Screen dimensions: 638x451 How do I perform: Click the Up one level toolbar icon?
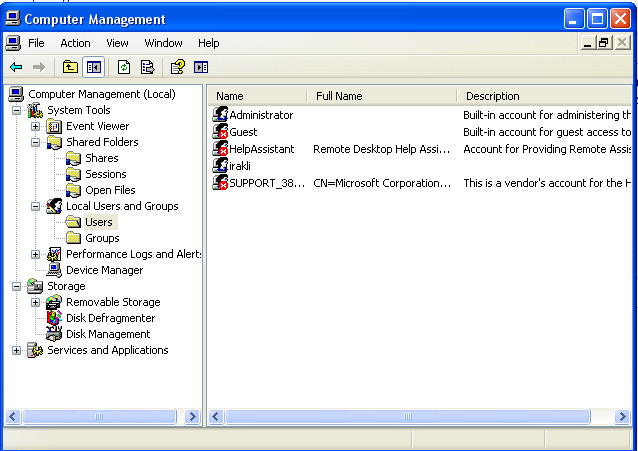click(69, 67)
